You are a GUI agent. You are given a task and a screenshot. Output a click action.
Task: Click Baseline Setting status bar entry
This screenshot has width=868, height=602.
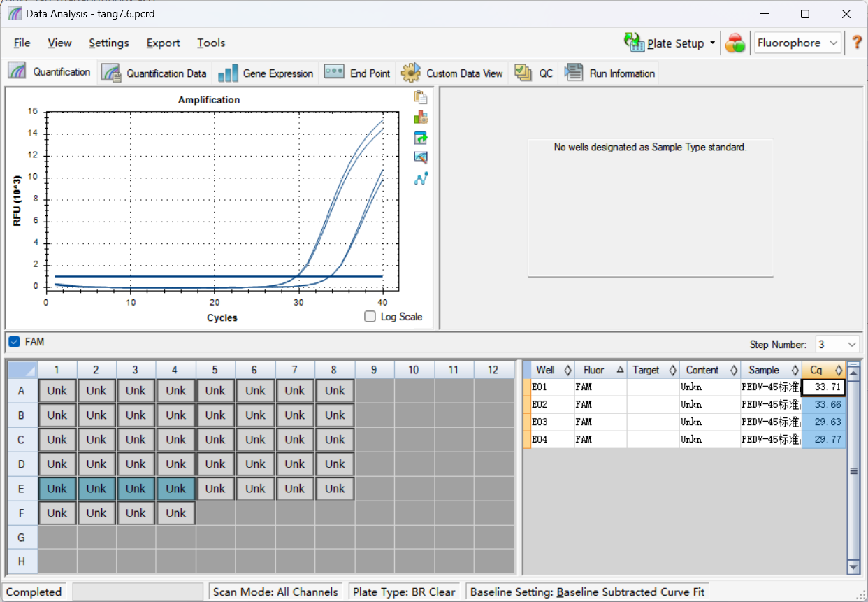588,592
